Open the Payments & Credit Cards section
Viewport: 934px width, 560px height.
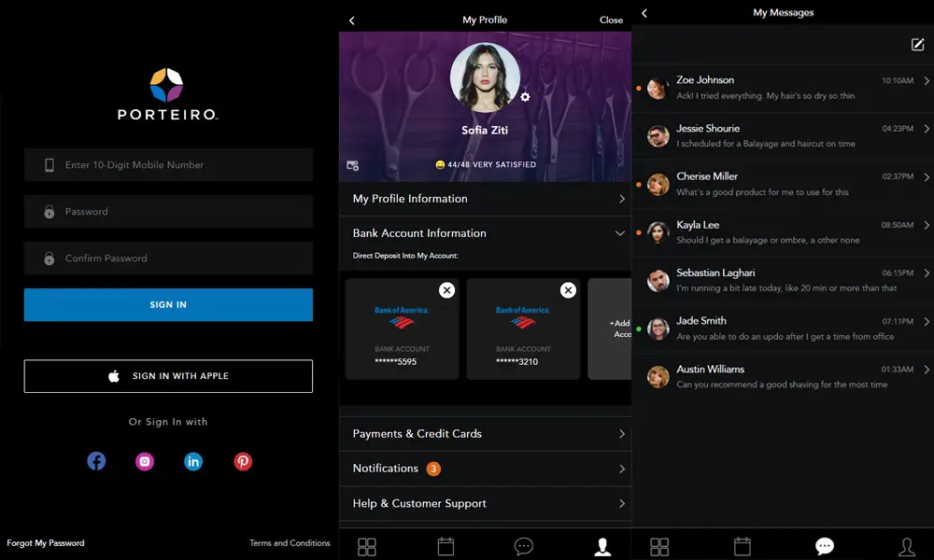pyautogui.click(x=484, y=434)
